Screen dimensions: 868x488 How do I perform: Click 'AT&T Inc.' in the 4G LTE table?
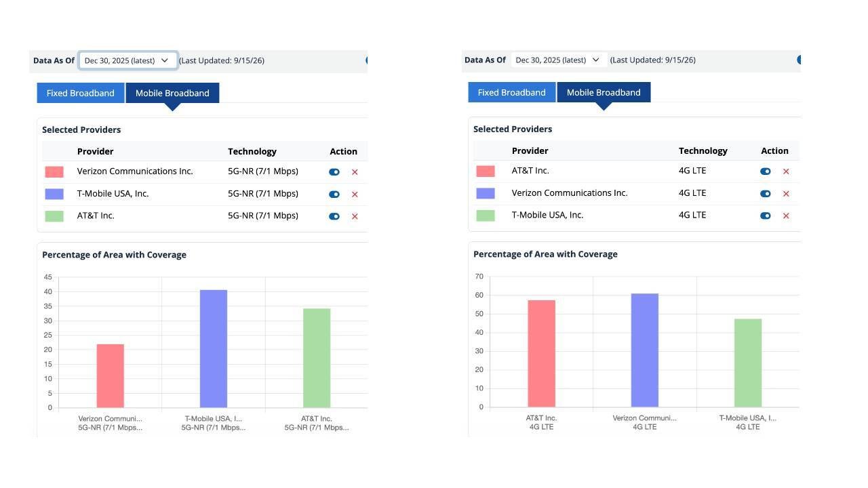[530, 171]
